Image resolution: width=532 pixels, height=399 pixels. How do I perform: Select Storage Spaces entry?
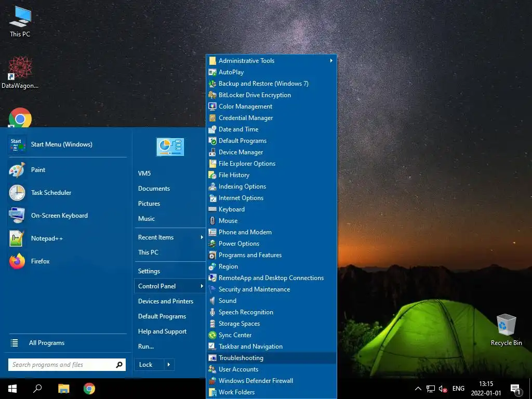click(271, 324)
